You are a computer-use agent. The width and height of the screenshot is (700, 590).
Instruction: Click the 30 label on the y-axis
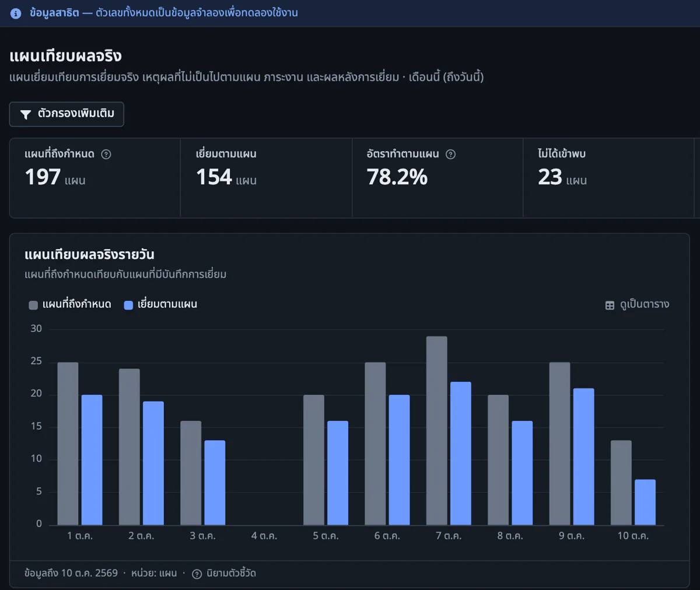click(x=36, y=329)
